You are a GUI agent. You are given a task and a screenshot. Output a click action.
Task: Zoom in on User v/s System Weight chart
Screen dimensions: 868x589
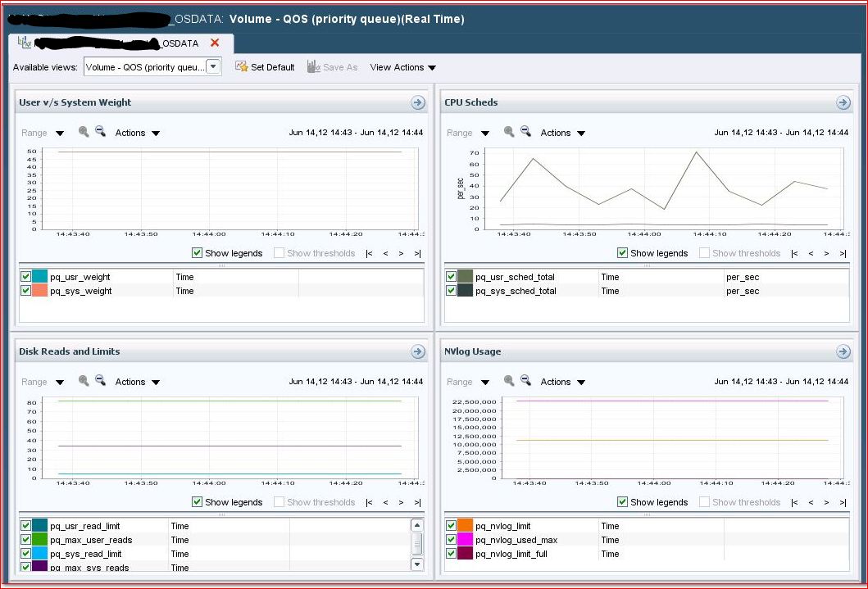[x=84, y=132]
